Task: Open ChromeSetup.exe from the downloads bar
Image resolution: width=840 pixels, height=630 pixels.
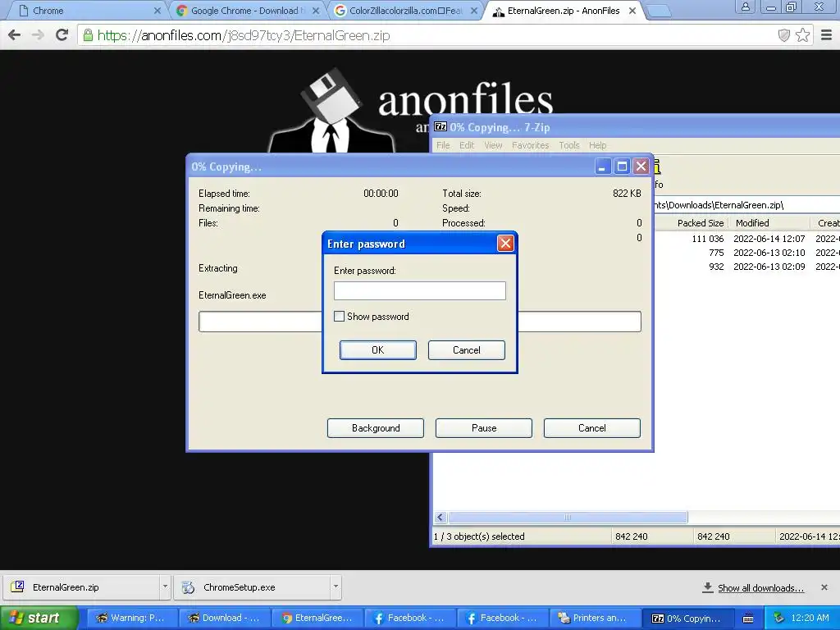Action: (252, 587)
